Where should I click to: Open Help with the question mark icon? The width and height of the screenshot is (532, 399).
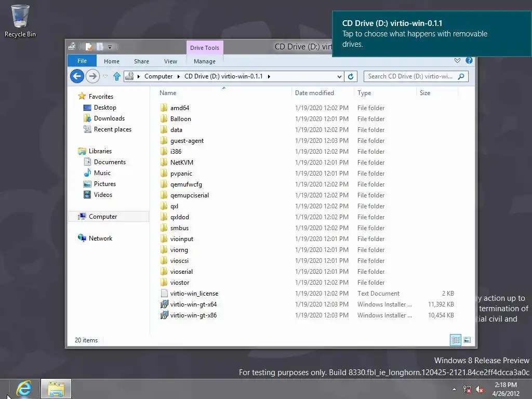[469, 60]
